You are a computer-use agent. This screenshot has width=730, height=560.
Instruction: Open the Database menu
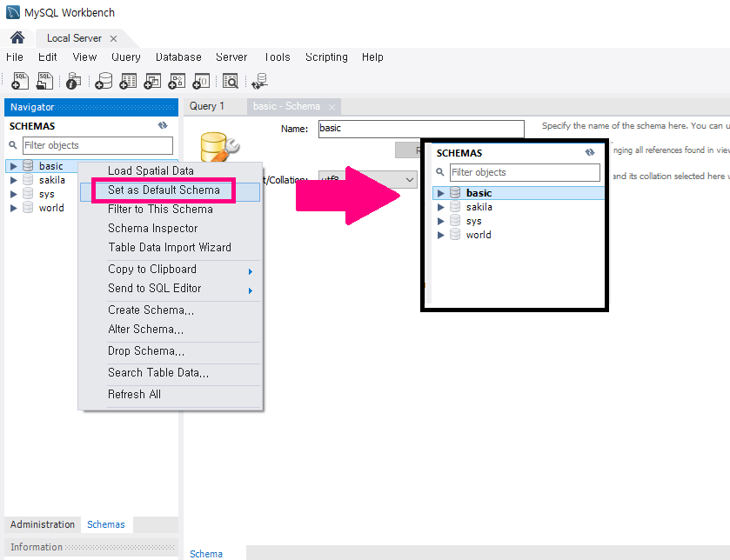pyautogui.click(x=178, y=57)
